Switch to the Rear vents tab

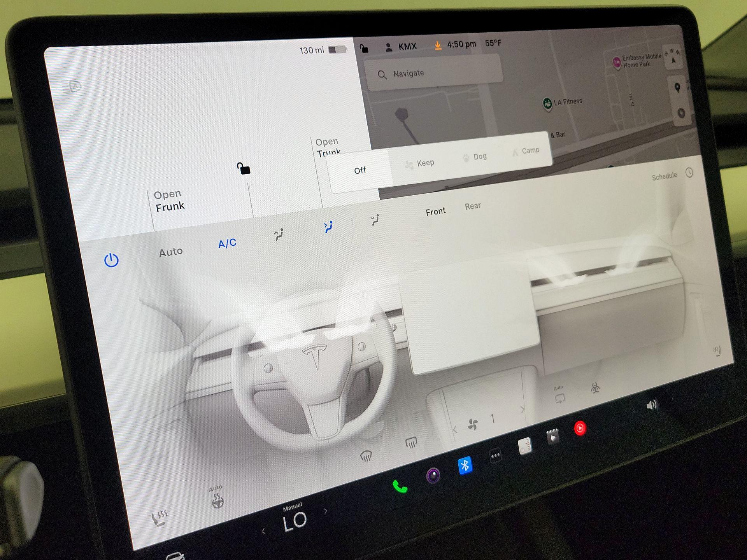pyautogui.click(x=473, y=205)
